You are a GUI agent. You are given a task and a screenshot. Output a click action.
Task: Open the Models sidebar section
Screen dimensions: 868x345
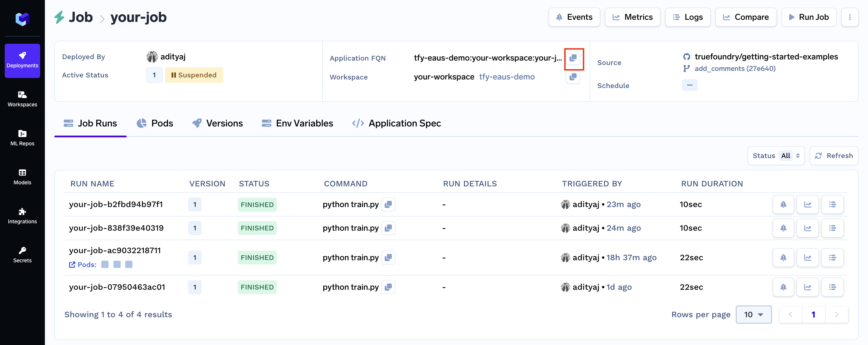click(22, 177)
